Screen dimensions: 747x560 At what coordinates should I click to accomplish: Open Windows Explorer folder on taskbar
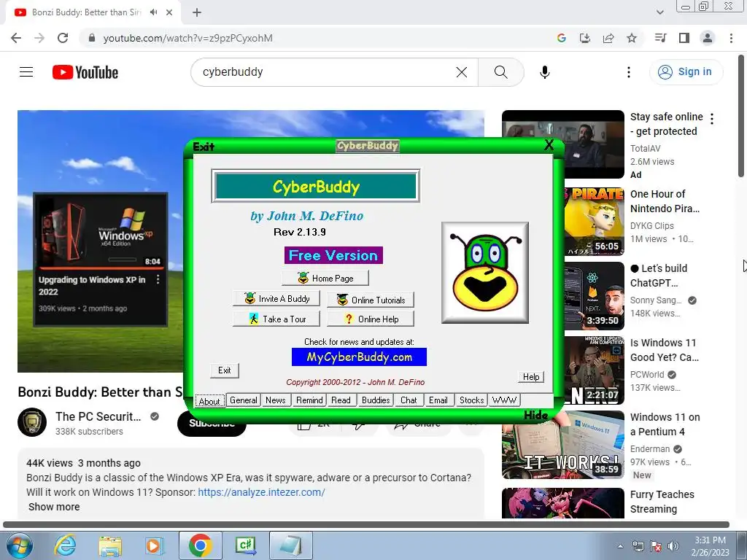(x=110, y=545)
